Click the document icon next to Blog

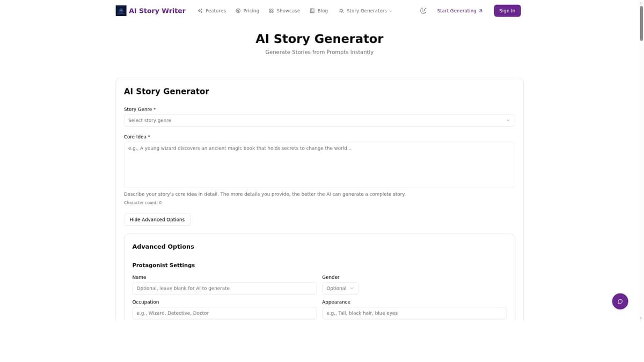(311, 10)
